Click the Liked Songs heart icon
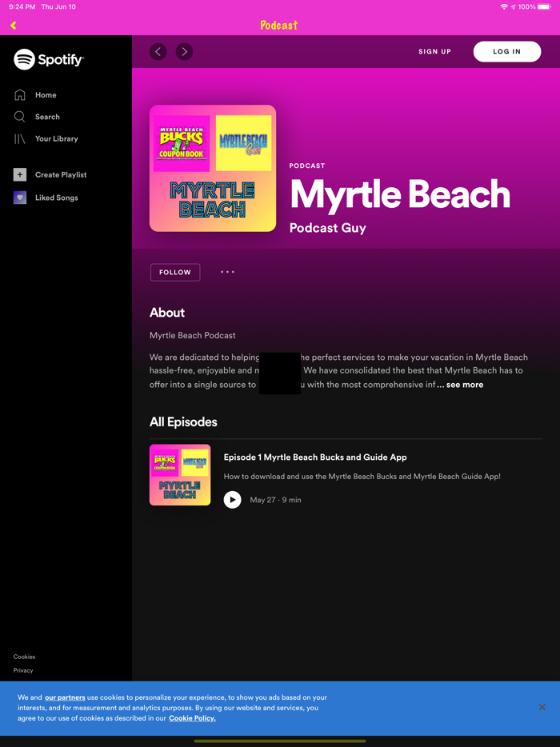 click(x=19, y=198)
